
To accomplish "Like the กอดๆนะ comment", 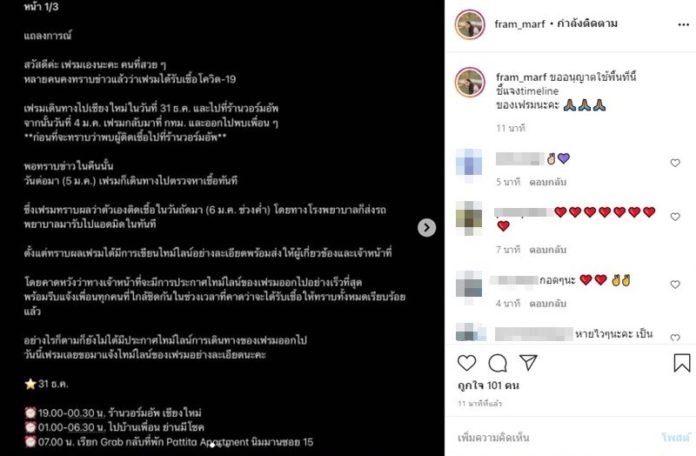I will point(675,284).
